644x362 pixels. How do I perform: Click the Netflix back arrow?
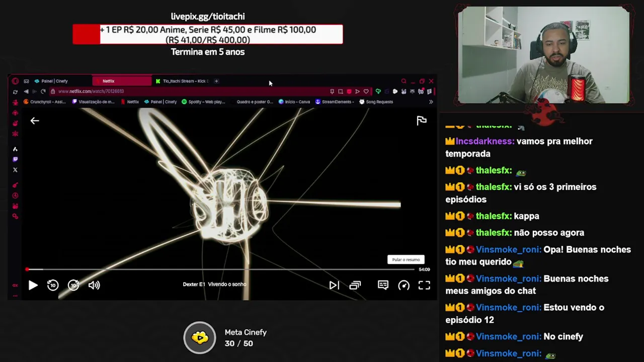tap(35, 121)
